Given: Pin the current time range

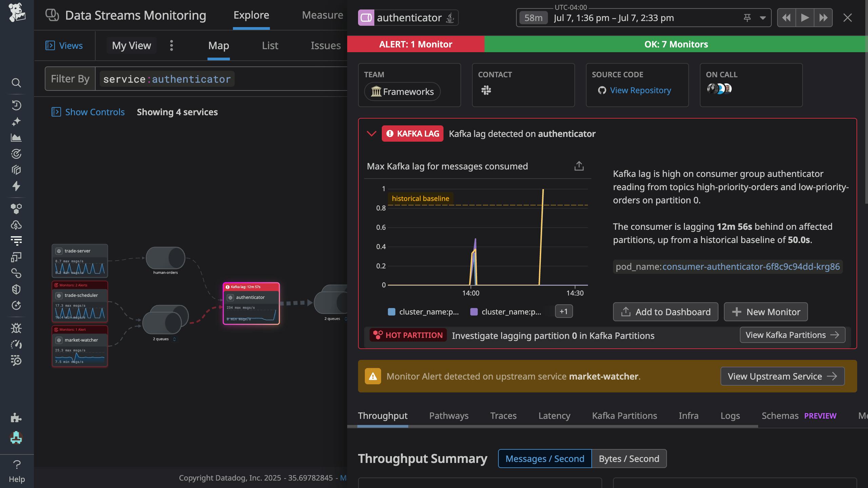Looking at the screenshot, I should pyautogui.click(x=747, y=18).
